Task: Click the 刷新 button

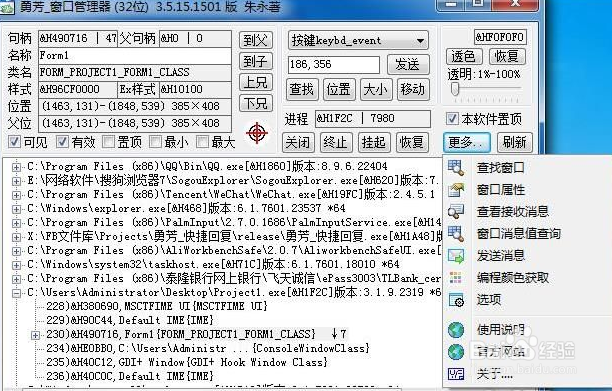Action: tap(514, 142)
